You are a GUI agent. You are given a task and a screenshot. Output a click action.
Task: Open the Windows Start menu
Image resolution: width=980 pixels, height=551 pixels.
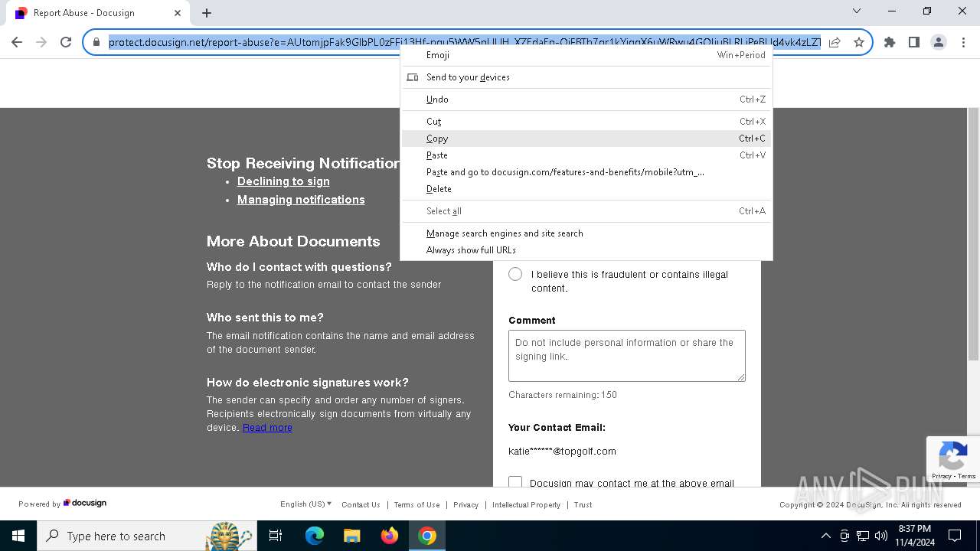click(x=18, y=536)
